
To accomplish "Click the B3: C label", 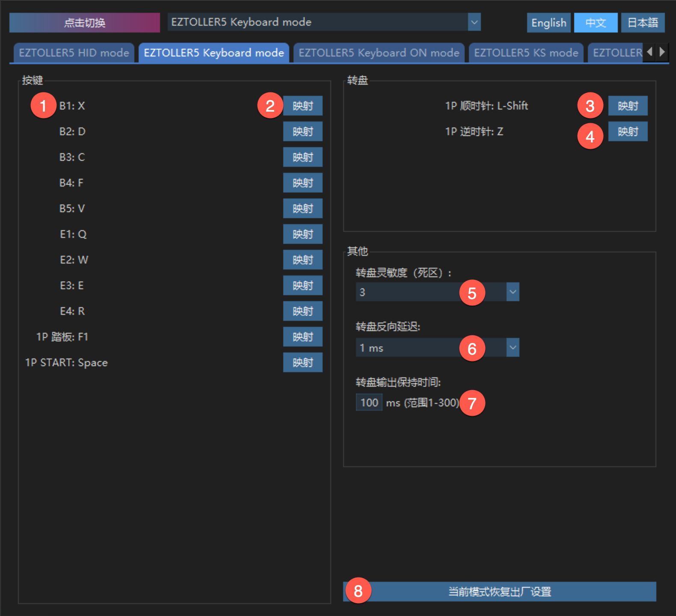I will (x=72, y=157).
